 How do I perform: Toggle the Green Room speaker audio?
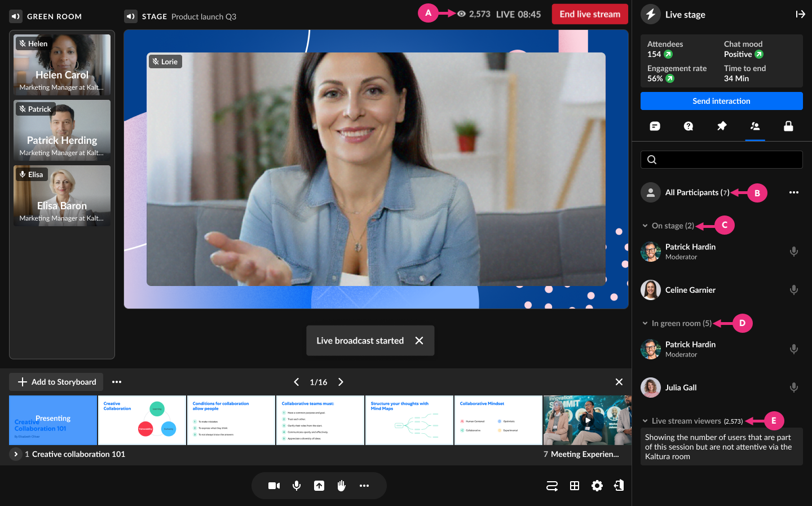tap(16, 16)
